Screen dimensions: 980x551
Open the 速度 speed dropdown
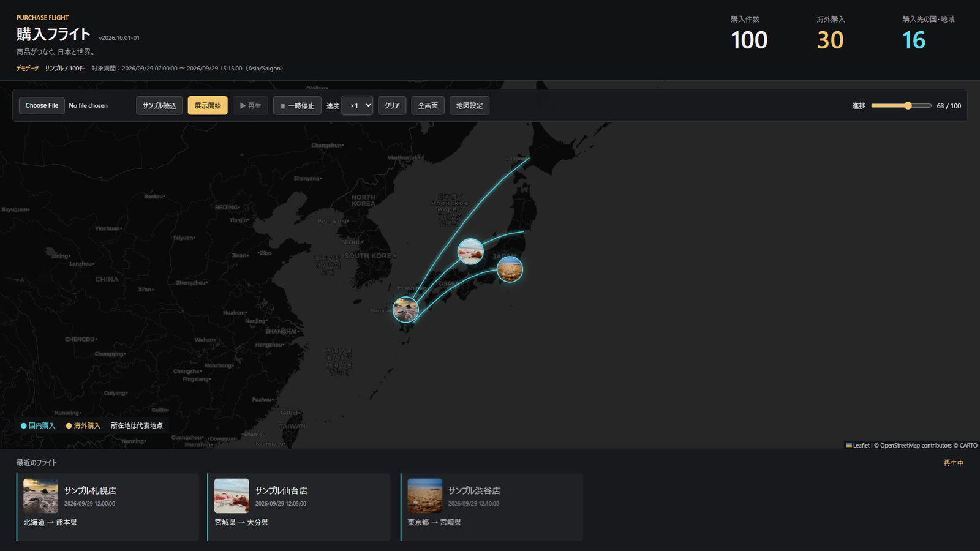tap(357, 105)
